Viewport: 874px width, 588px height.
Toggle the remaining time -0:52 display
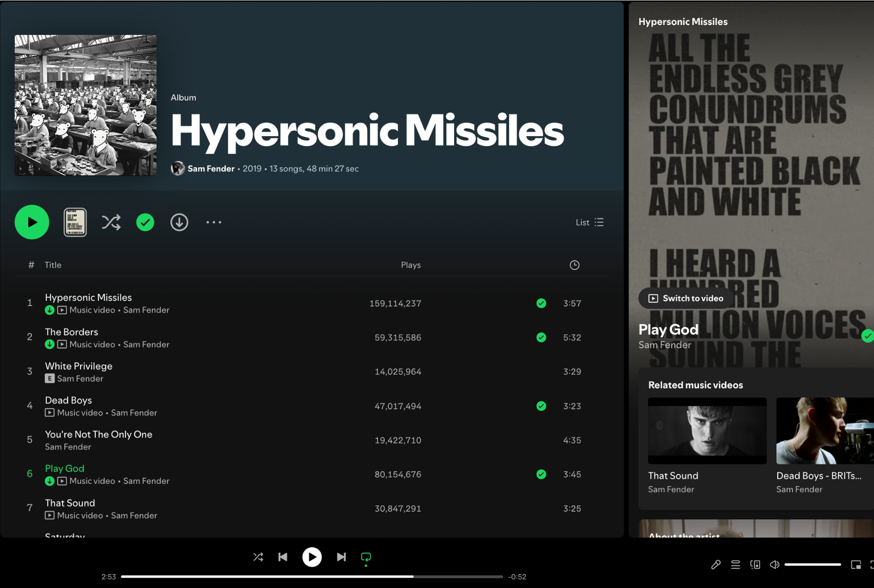[x=517, y=577]
